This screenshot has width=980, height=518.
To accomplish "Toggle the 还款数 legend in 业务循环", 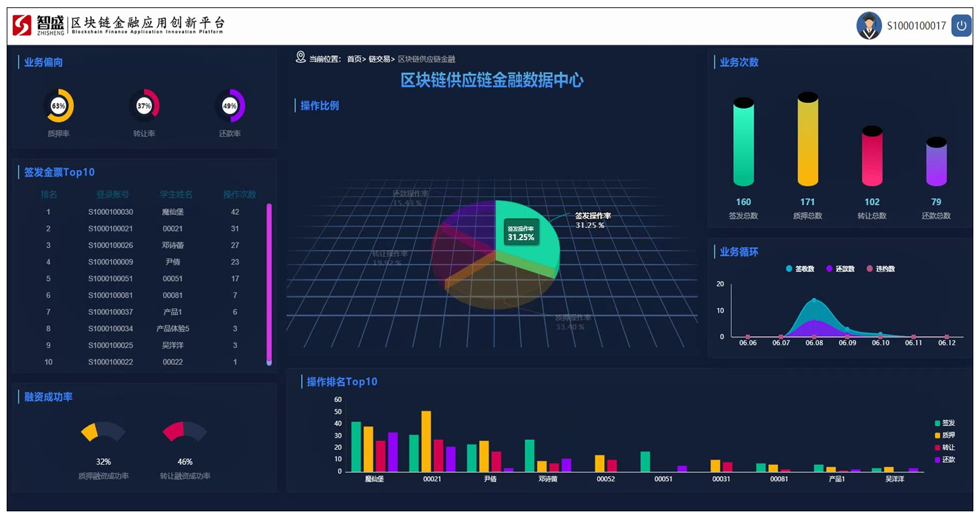I will 840,269.
